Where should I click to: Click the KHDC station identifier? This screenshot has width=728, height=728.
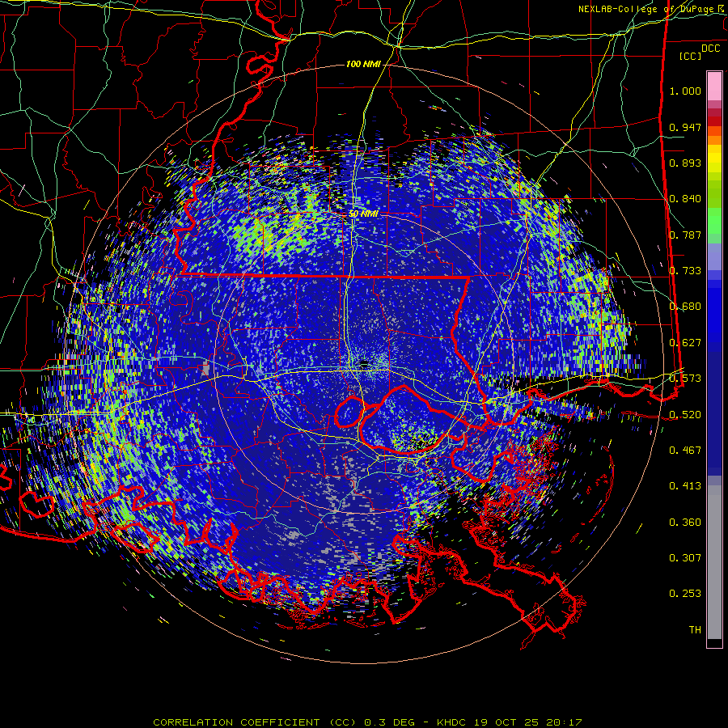(x=453, y=722)
